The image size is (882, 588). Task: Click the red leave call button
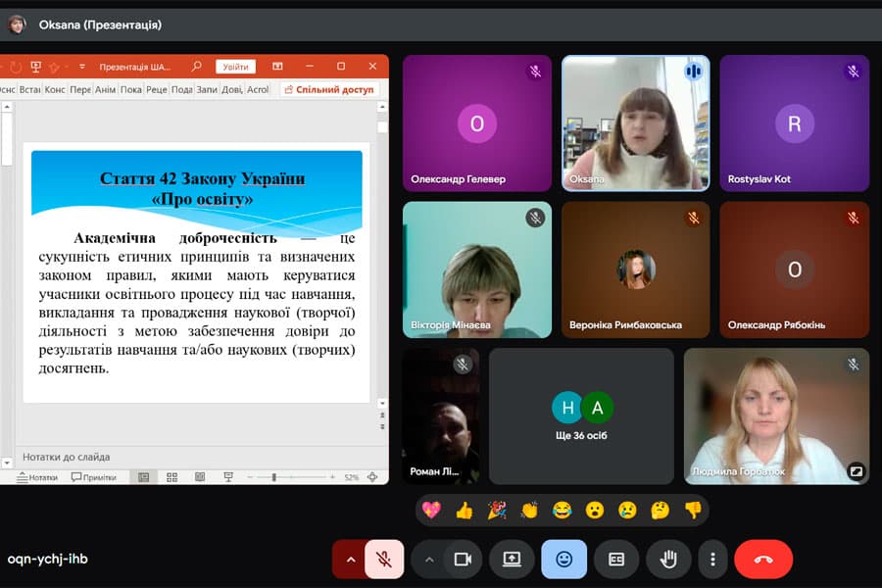click(762, 559)
